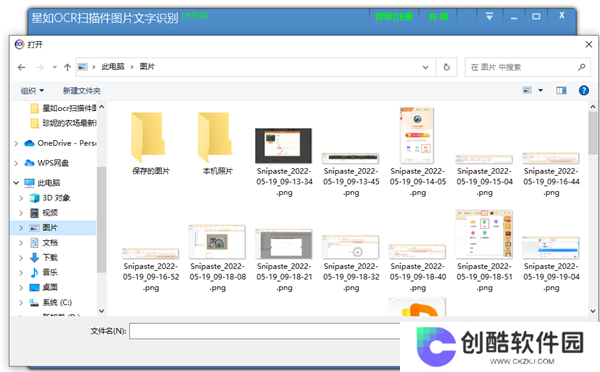This screenshot has width=600, height=372.
Task: Select 3D 对象 in sidebar
Action: [50, 198]
